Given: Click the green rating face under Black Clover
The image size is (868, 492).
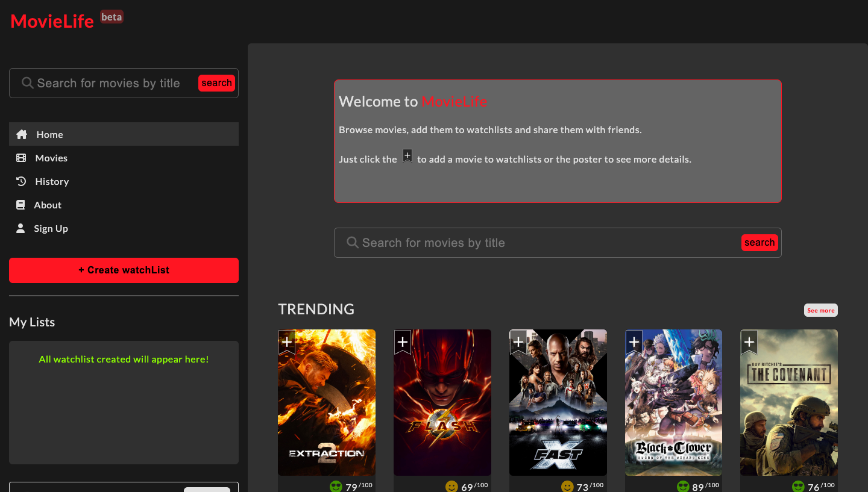Looking at the screenshot, I should tap(683, 487).
